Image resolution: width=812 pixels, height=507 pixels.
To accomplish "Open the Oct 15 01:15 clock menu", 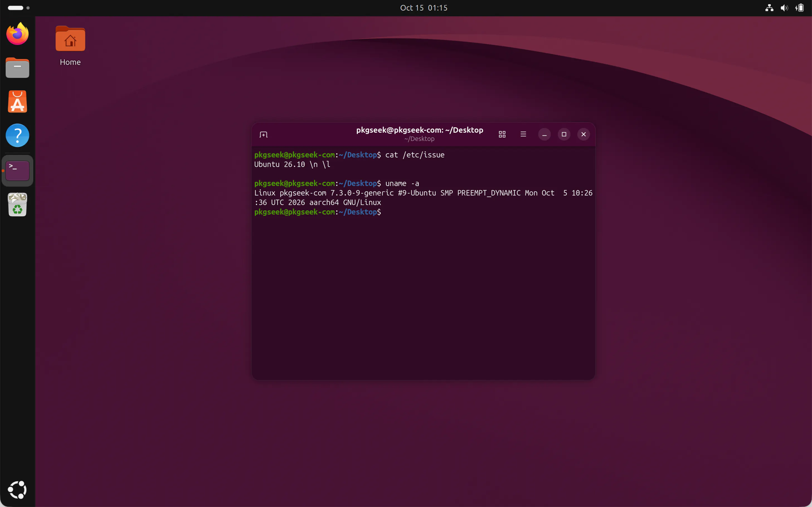I will pyautogui.click(x=424, y=8).
